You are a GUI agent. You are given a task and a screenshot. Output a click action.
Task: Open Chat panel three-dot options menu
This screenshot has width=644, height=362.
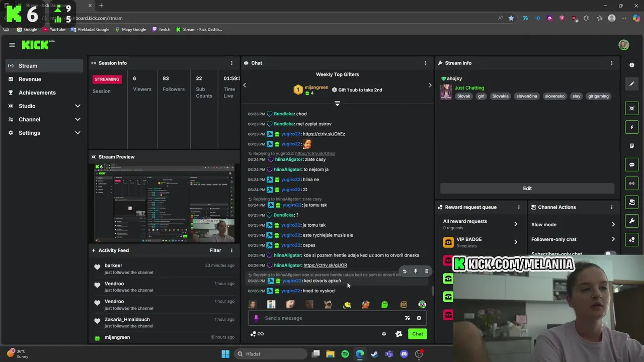pyautogui.click(x=425, y=63)
